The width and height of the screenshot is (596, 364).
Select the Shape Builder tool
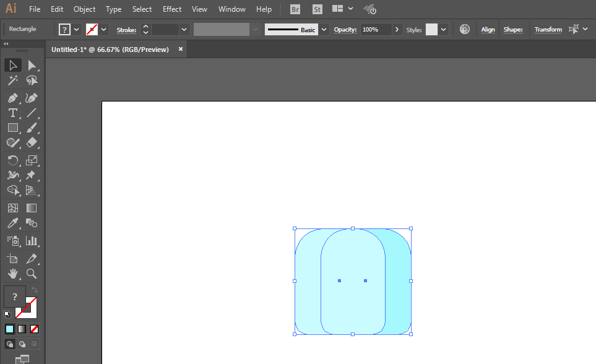[12, 190]
